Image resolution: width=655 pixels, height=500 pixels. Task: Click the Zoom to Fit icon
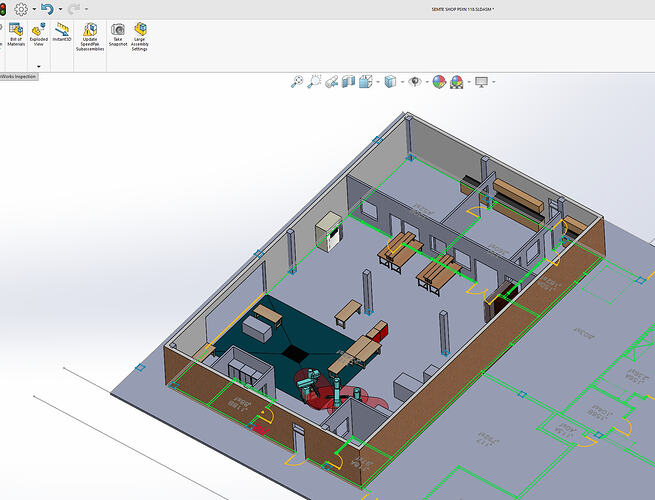tap(297, 81)
